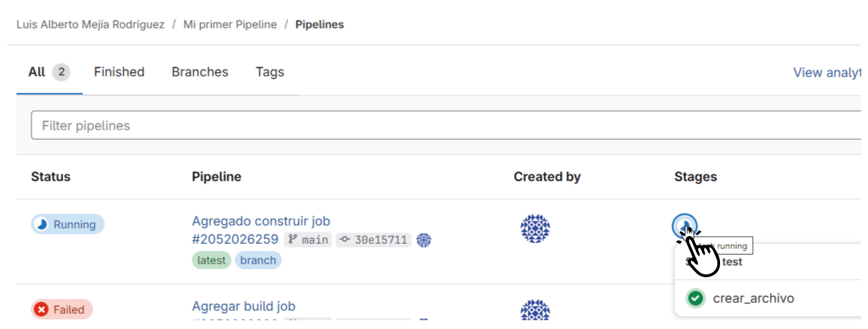Switch to the Finished tab
This screenshot has height=329, width=868.
pos(119,72)
